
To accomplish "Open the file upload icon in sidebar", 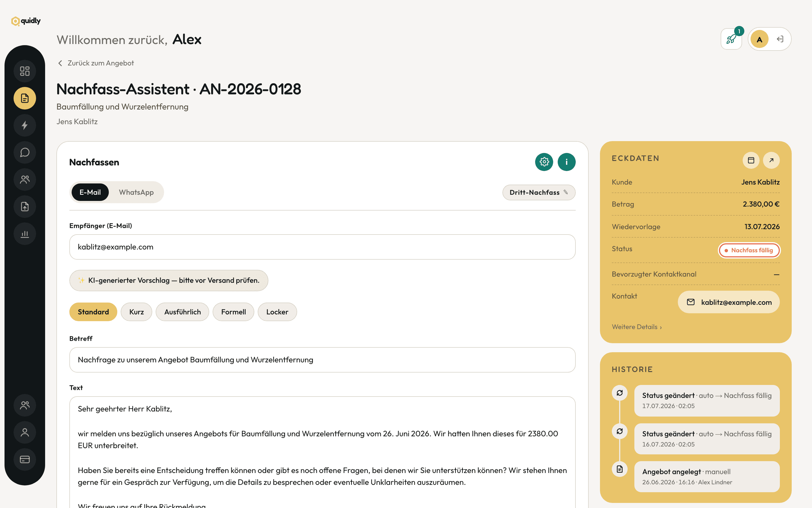I will coord(25,207).
